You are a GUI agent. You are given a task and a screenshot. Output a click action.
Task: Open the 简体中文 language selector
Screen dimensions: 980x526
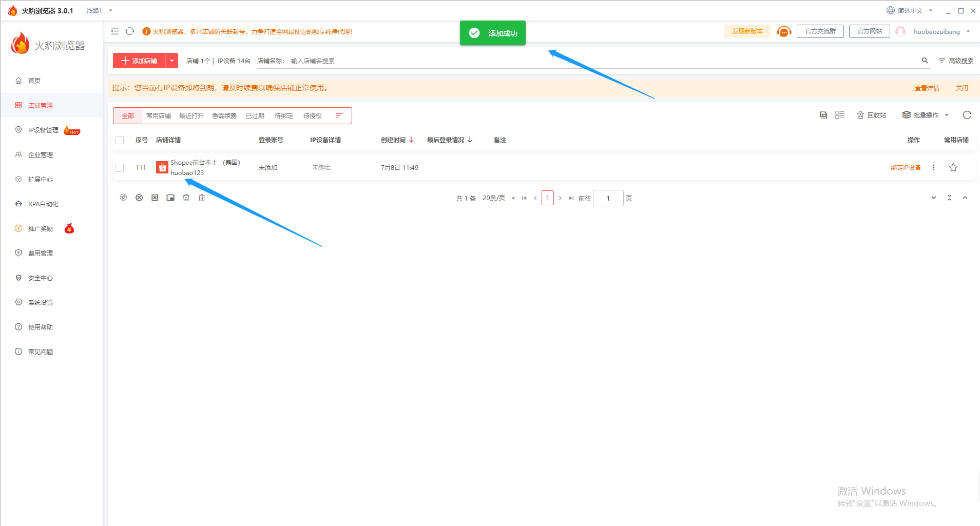tap(910, 10)
